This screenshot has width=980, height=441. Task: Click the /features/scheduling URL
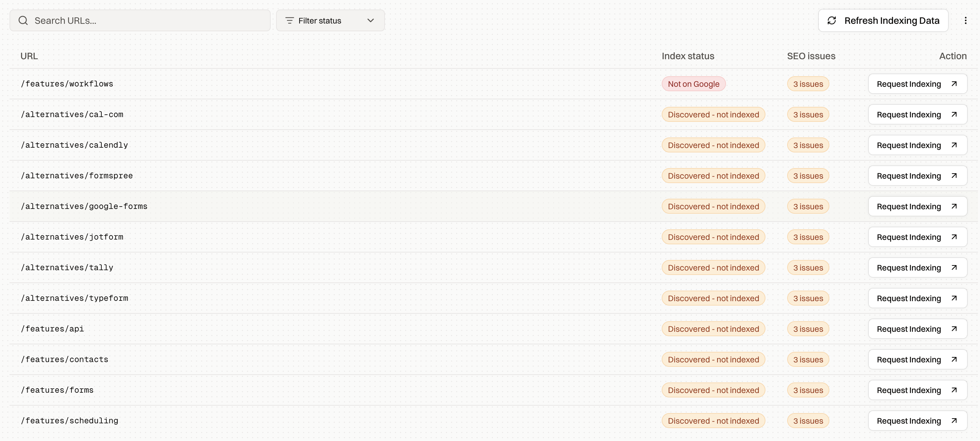[x=70, y=421]
